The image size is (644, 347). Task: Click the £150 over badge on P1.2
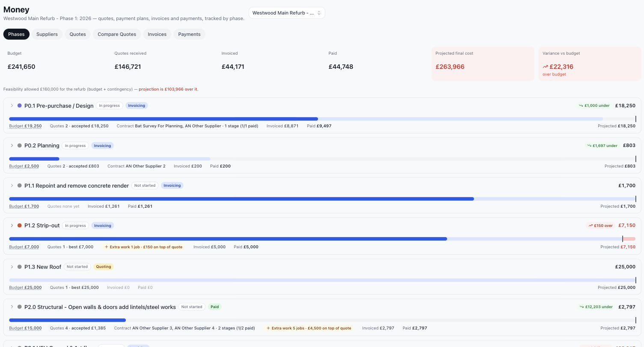pyautogui.click(x=601, y=226)
